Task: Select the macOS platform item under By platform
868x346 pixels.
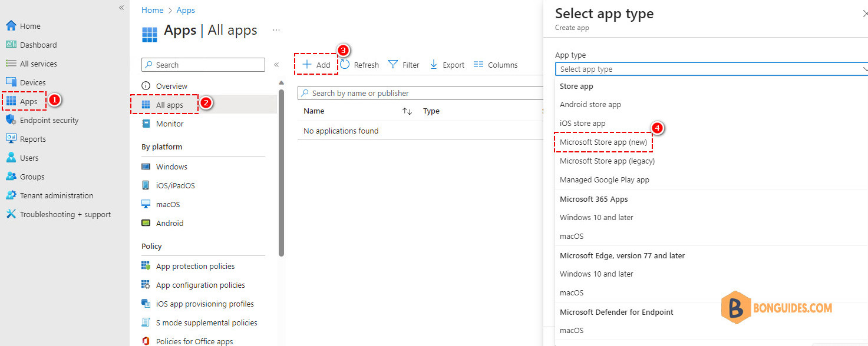Action: 161,204
